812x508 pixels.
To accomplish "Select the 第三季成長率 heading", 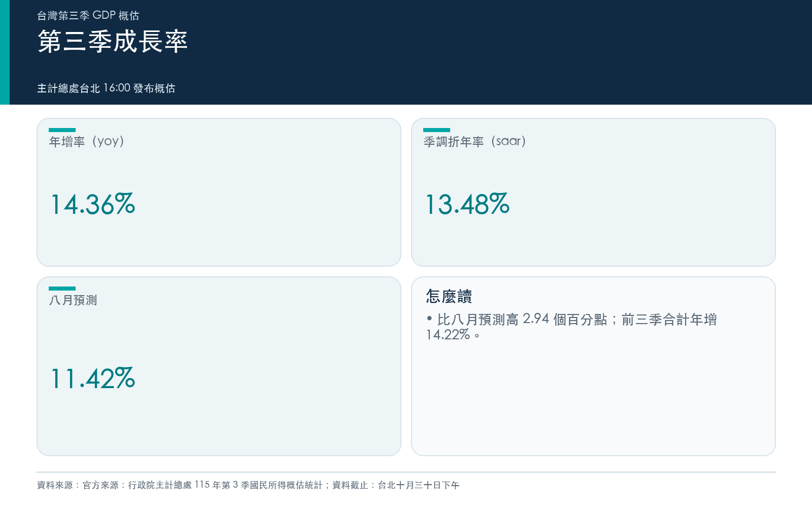I will point(113,41).
